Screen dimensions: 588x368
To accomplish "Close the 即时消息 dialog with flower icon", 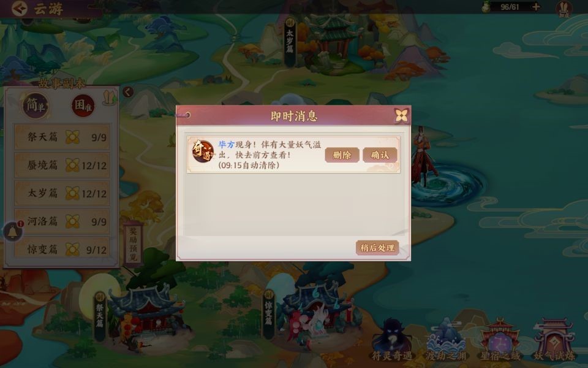I will pyautogui.click(x=402, y=116).
